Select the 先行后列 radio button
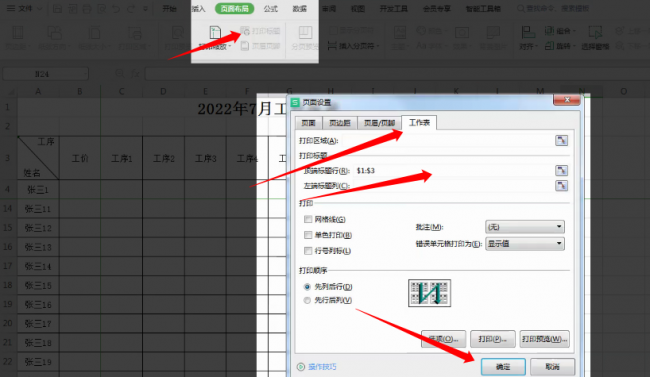The height and width of the screenshot is (377, 650). pos(307,300)
